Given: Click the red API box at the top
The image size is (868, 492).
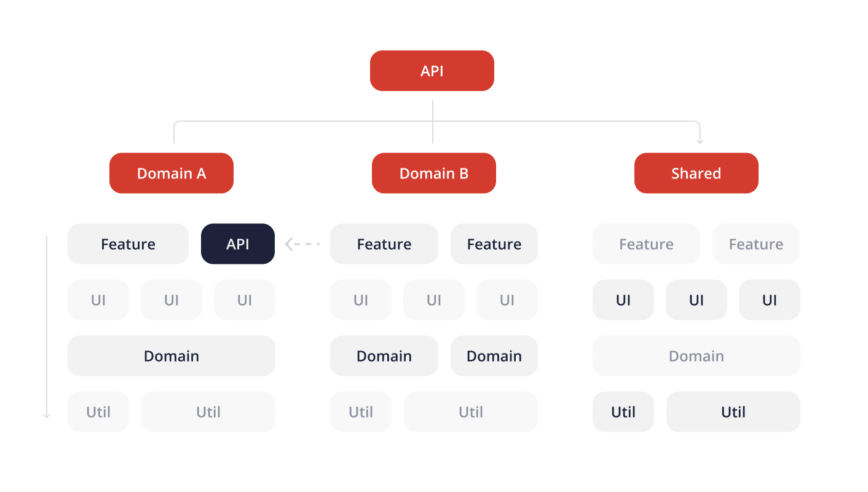Looking at the screenshot, I should tap(432, 71).
